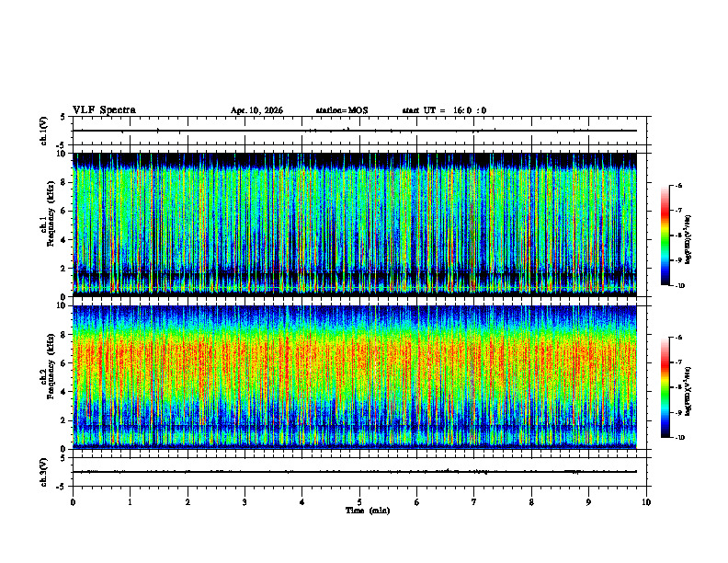Click time axis tick label '1'
728x563 pixels.
coord(130,502)
